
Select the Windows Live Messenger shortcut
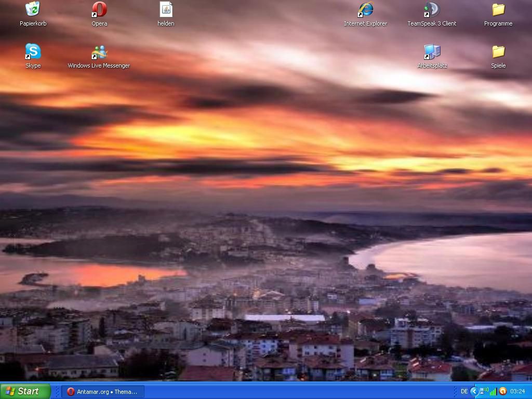(99, 52)
